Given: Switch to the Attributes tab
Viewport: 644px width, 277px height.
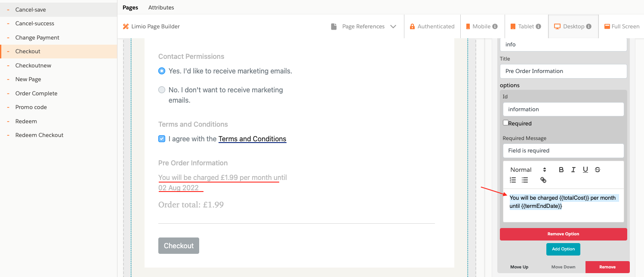Looking at the screenshot, I should 161,7.
